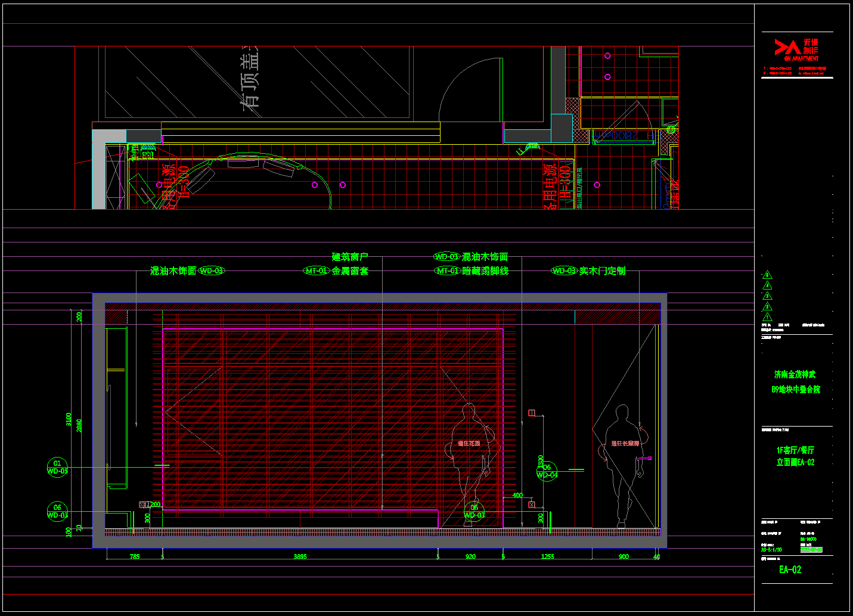This screenshot has width=853, height=616.
Task: Select the 通往花园 label
Action: click(x=469, y=444)
